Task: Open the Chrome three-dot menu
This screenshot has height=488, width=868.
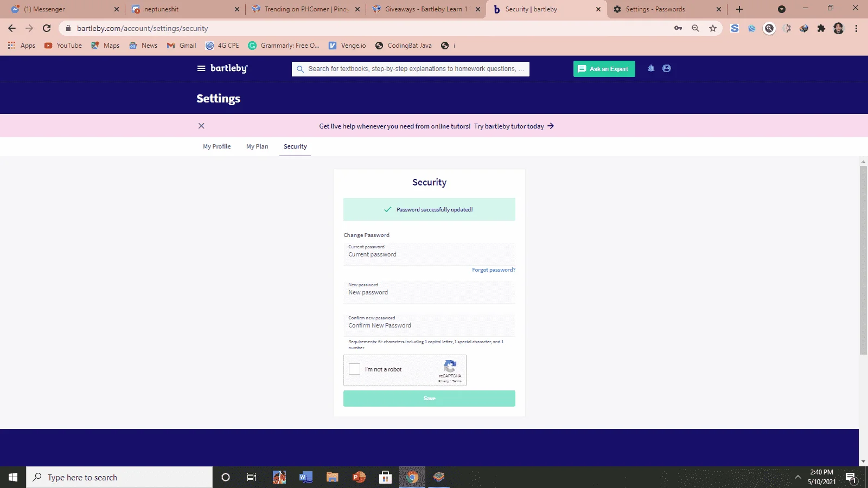Action: click(856, 28)
